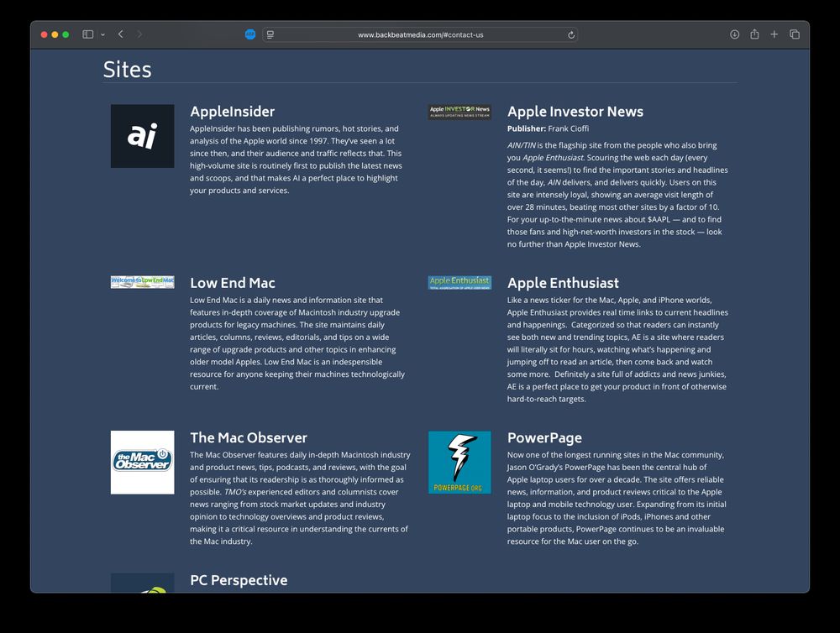This screenshot has width=840, height=633.
Task: Open the Apple Enthusiast heading
Action: tap(563, 283)
